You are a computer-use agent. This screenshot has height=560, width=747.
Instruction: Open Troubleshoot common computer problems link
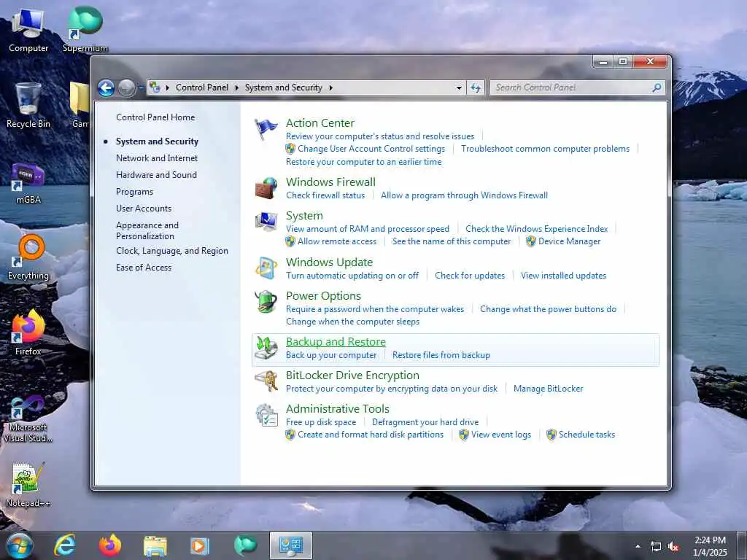point(545,149)
